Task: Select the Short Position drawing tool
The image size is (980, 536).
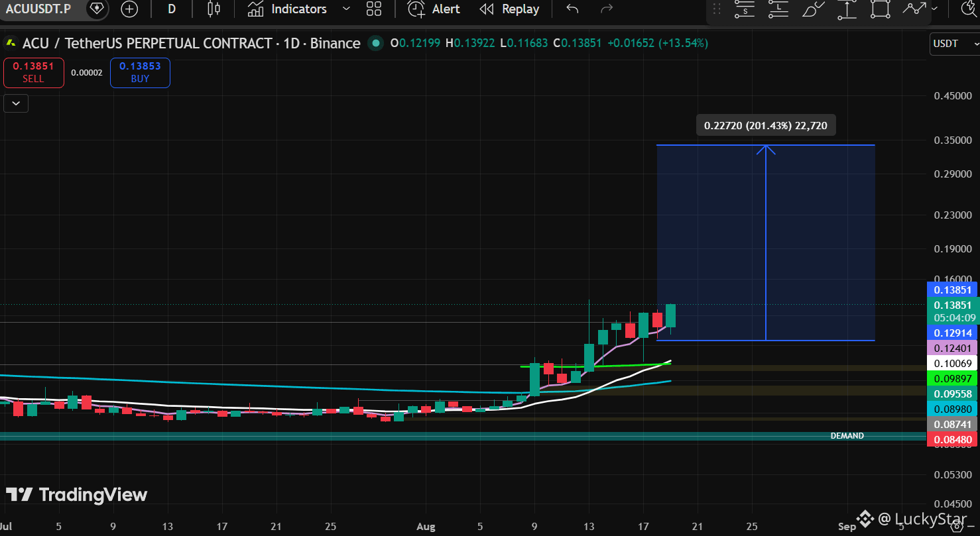Action: [745, 9]
